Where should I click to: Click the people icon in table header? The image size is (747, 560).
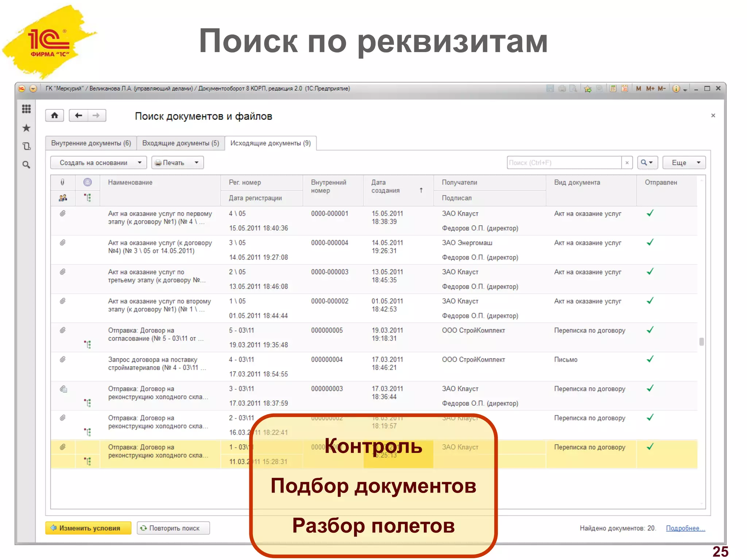(63, 198)
